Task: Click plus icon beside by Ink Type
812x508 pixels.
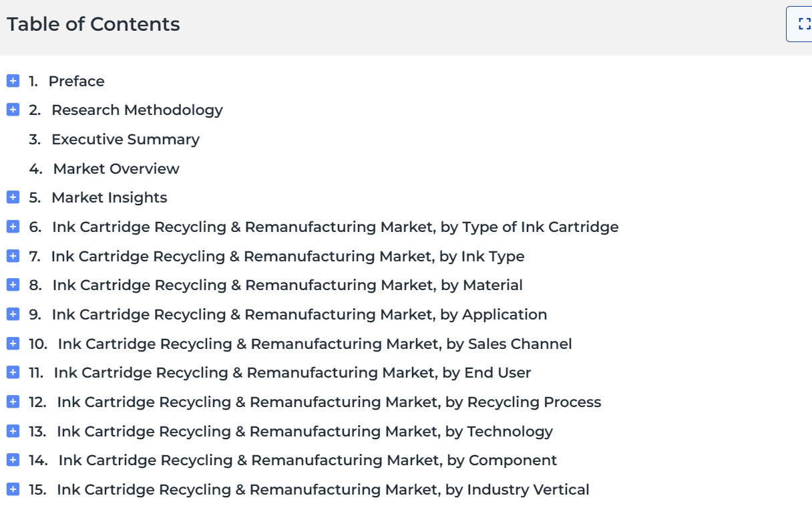Action: coord(13,256)
